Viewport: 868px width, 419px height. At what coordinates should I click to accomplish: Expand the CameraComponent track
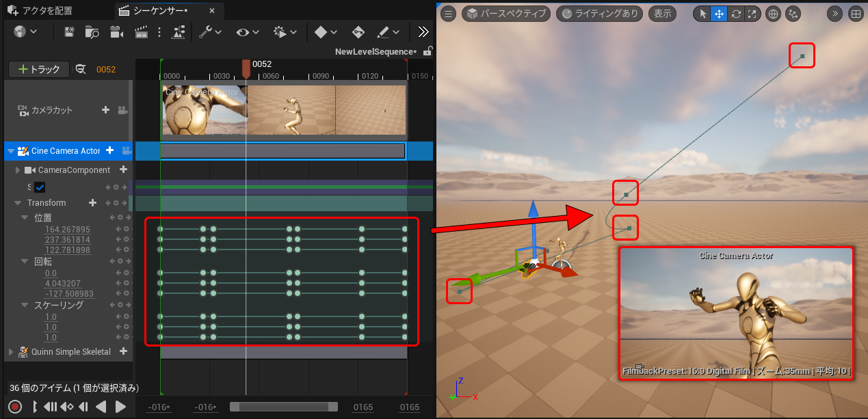coord(18,170)
